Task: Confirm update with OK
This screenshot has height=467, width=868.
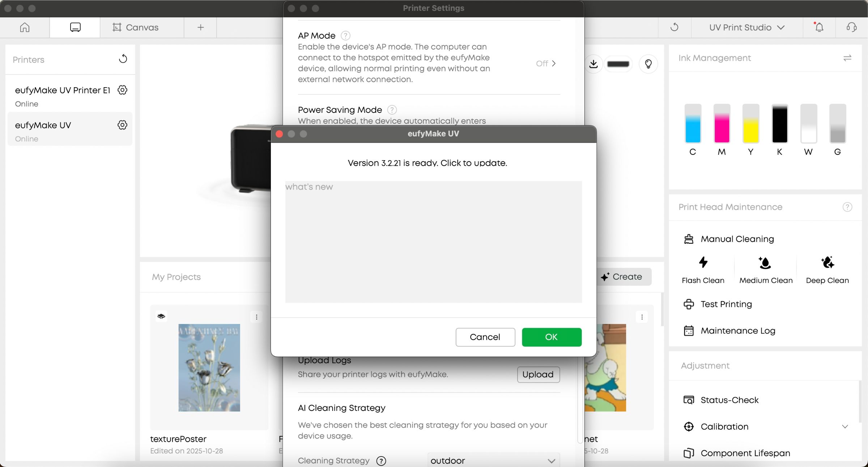Action: pyautogui.click(x=552, y=337)
